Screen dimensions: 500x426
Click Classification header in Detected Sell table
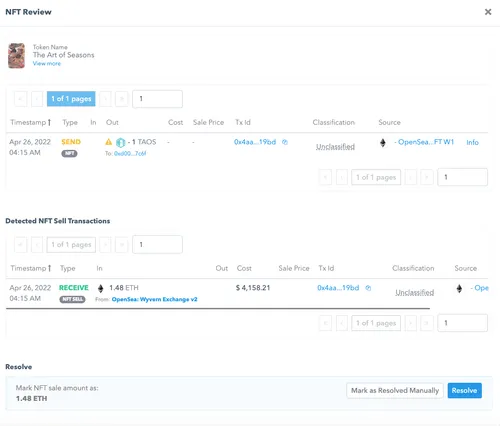click(413, 268)
